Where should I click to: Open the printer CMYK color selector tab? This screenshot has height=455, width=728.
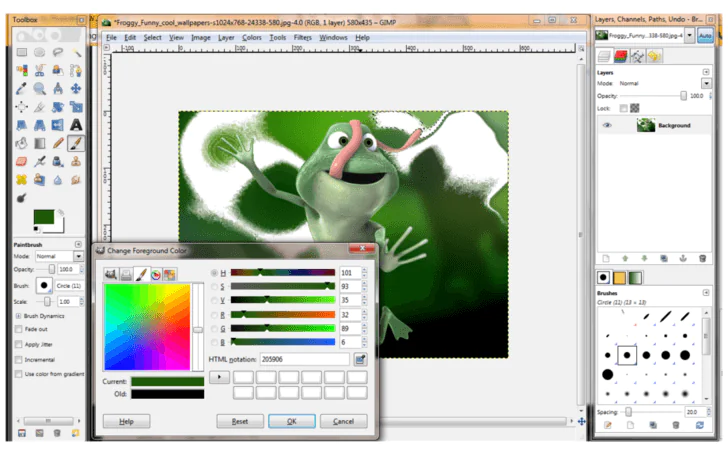click(126, 273)
